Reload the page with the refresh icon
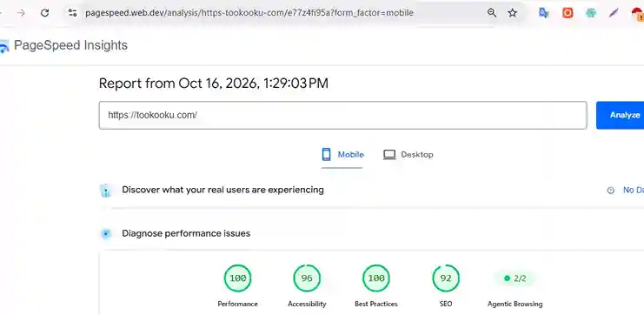Viewport: 644px width, 315px height. pyautogui.click(x=45, y=13)
